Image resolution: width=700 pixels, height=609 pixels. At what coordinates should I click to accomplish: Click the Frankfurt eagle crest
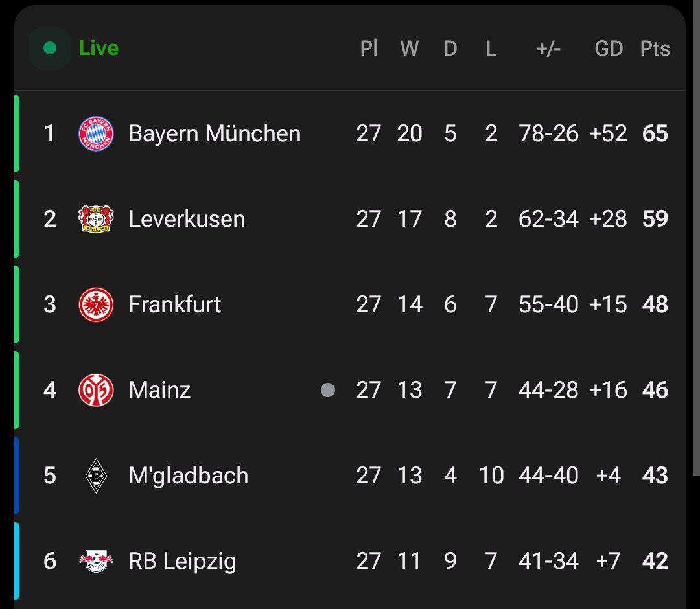pos(96,304)
